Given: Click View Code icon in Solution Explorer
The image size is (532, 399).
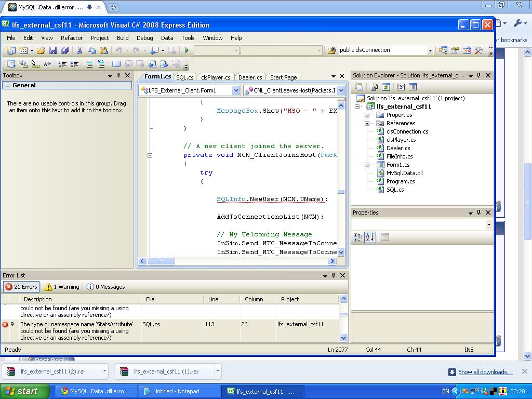Looking at the screenshot, I should (x=401, y=87).
